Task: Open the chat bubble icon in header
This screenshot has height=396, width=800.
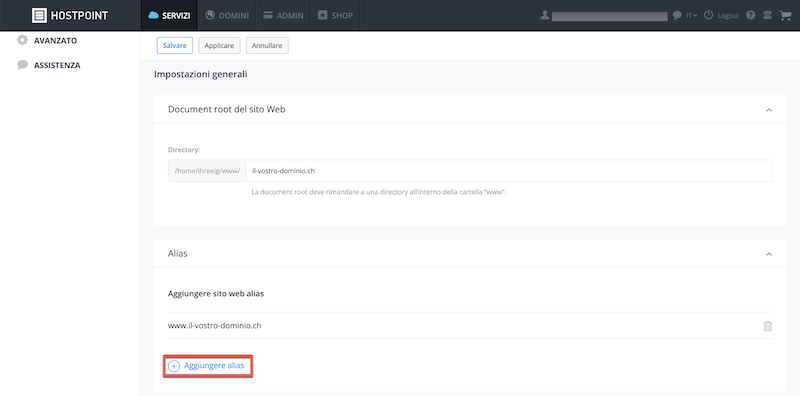Action: [677, 15]
